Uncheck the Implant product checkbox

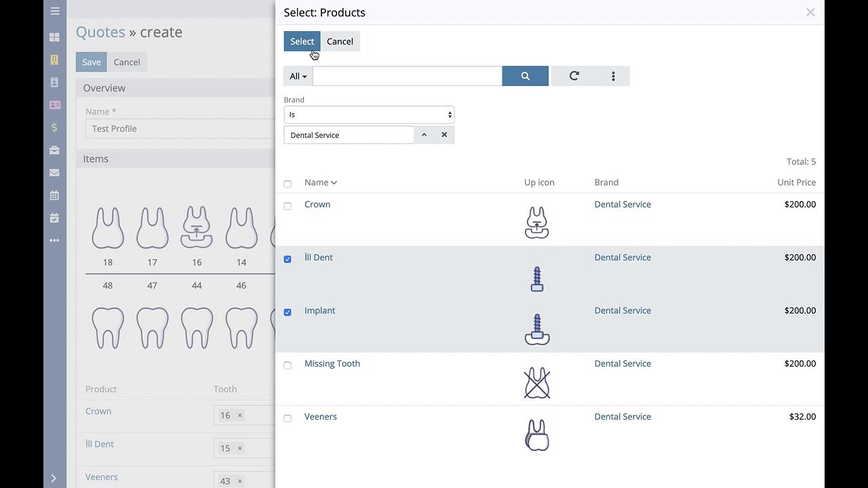tap(288, 312)
